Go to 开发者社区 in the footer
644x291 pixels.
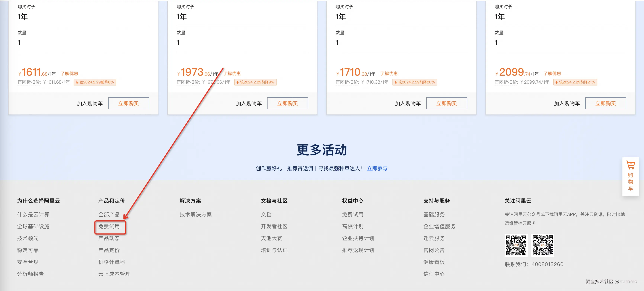click(274, 226)
